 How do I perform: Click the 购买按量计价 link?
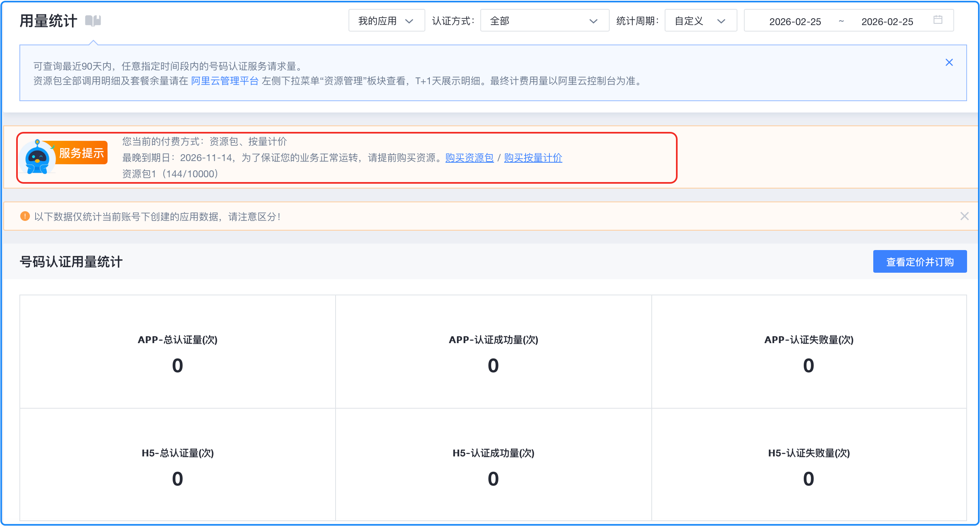[x=533, y=158]
